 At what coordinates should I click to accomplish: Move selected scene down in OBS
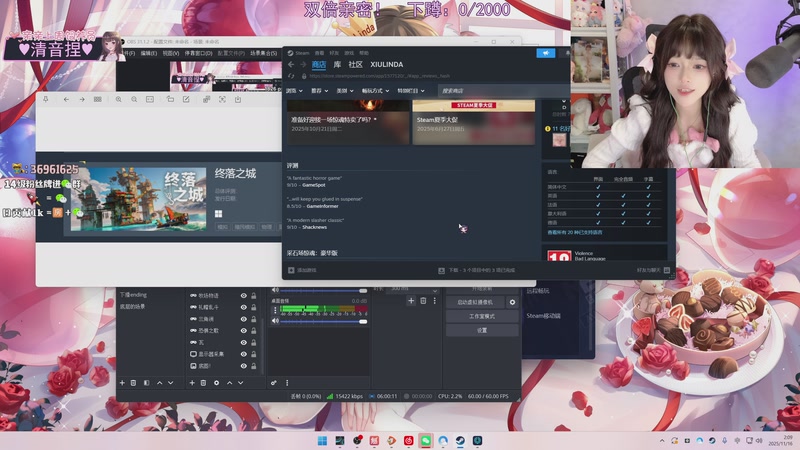[170, 383]
